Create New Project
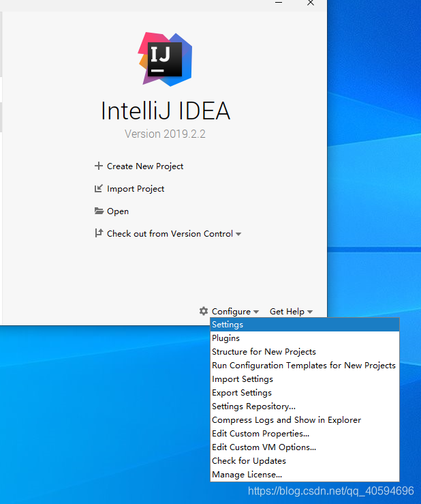The image size is (421, 504). (145, 166)
